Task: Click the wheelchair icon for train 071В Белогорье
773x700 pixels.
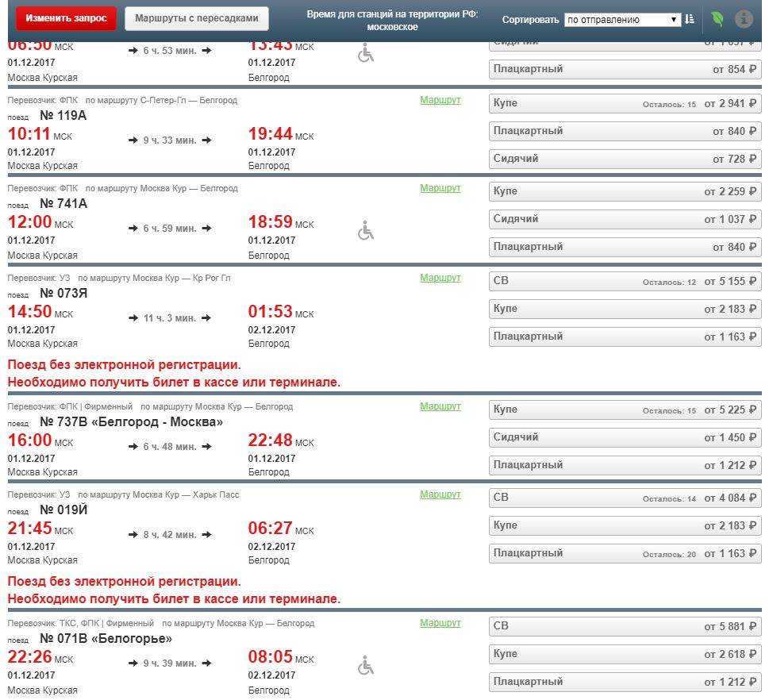Action: click(x=366, y=665)
